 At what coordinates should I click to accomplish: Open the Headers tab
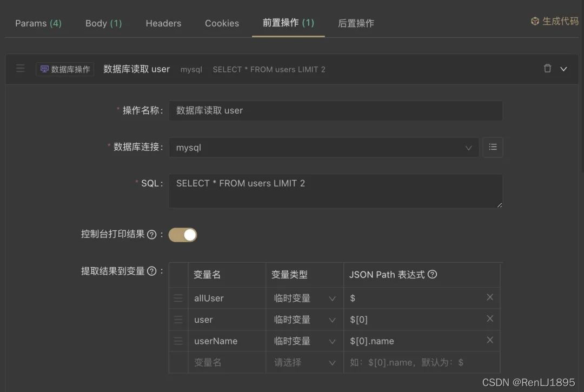point(163,23)
